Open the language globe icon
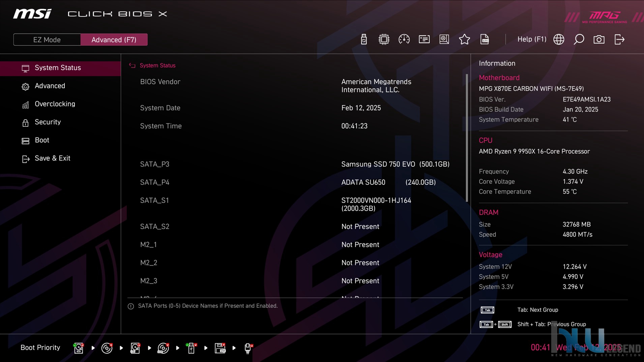Viewport: 644px width, 362px height. coord(559,39)
